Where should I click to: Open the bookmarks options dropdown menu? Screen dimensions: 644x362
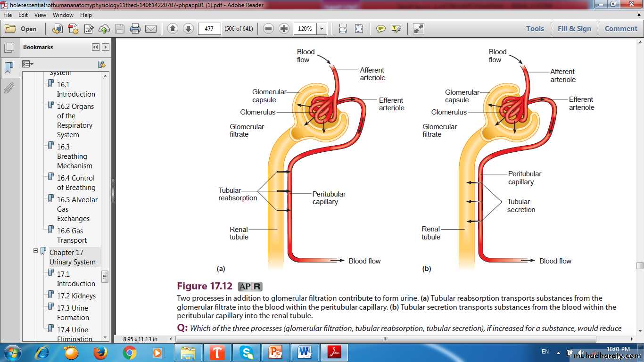(28, 64)
